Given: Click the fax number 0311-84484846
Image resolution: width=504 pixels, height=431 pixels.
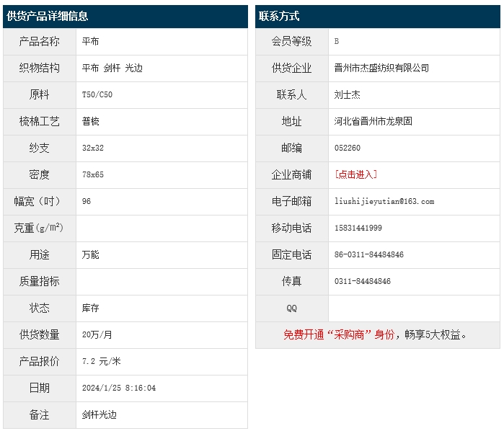Looking at the screenshot, I should coord(363,281).
